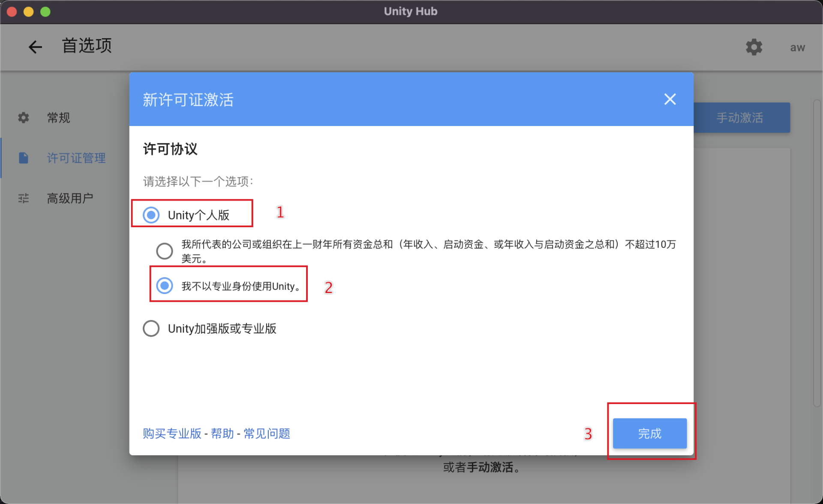Click the document icon beside 许可证管理
This screenshot has height=504, width=823.
click(24, 158)
